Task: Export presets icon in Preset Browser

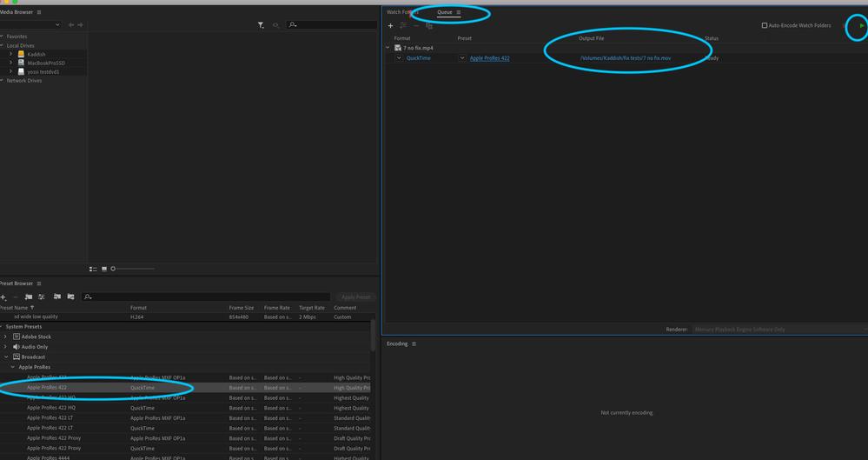Action: pyautogui.click(x=71, y=297)
